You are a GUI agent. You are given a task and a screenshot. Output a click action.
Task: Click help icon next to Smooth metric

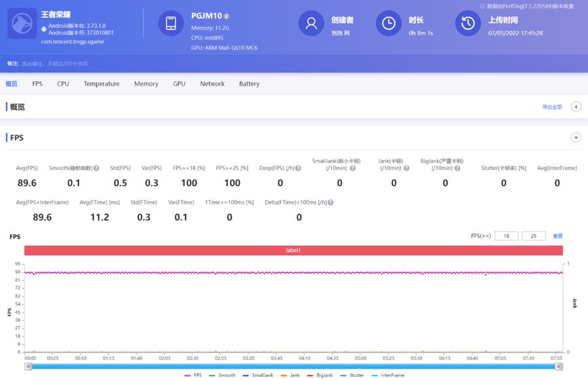coord(96,169)
